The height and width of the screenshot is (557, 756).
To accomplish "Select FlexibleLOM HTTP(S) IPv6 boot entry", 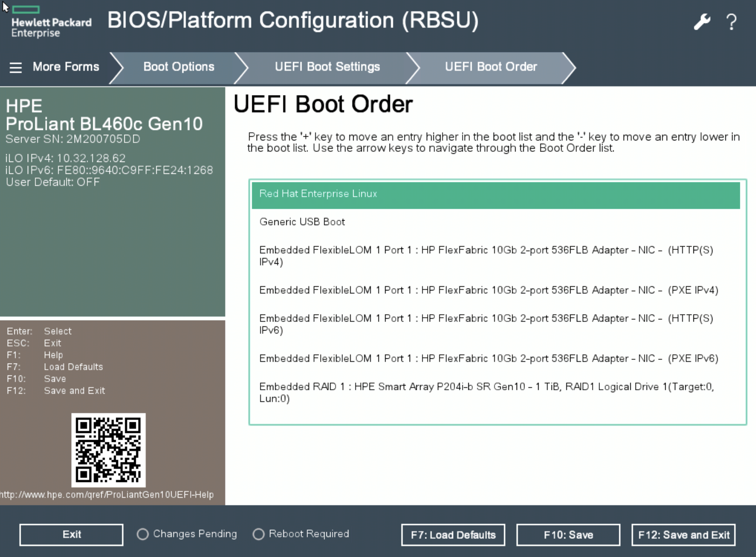I will point(496,324).
